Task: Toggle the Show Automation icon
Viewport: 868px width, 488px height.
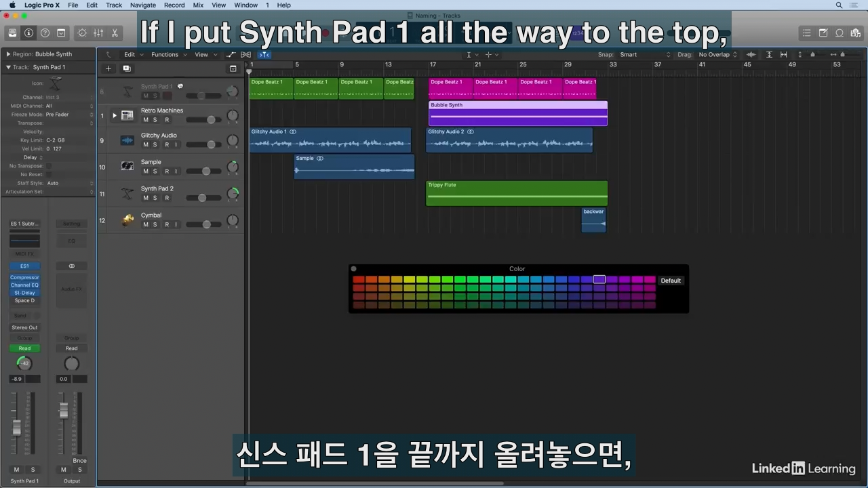Action: click(x=231, y=54)
